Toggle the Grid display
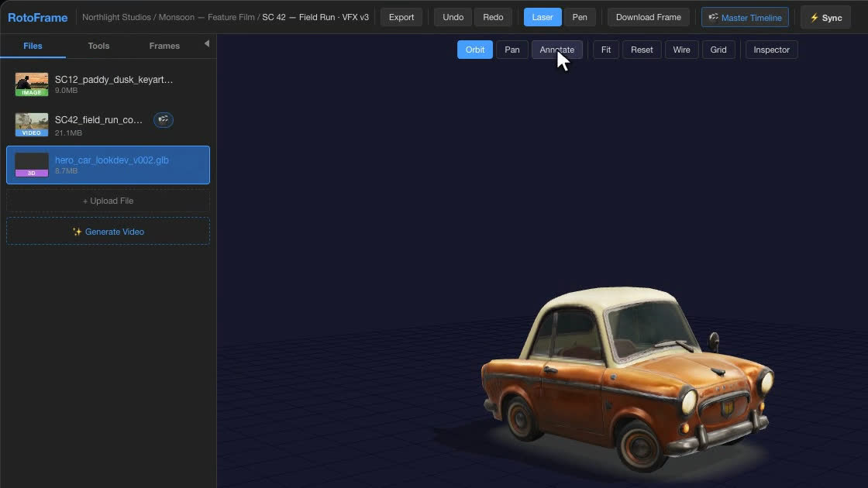The height and width of the screenshot is (488, 868). tap(718, 50)
